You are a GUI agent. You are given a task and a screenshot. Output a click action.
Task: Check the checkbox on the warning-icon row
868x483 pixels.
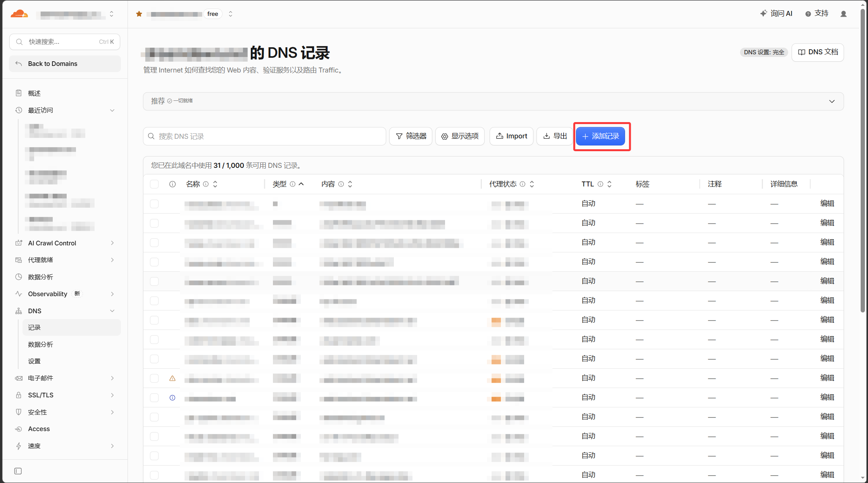coord(154,378)
